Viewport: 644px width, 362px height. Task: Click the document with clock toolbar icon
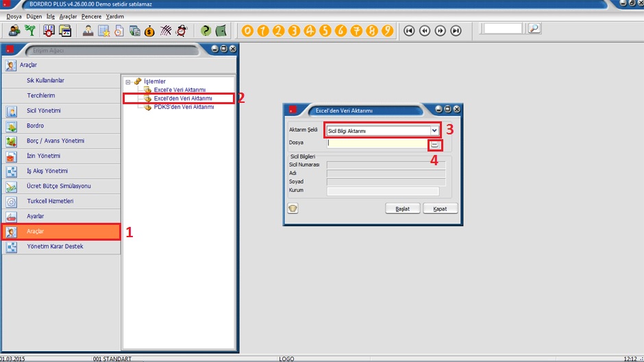[x=119, y=31]
